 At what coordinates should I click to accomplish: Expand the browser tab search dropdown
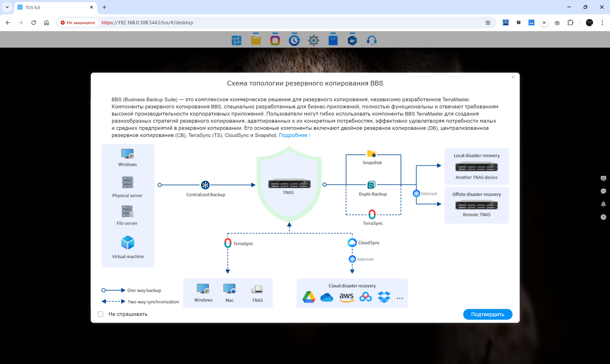pos(7,7)
